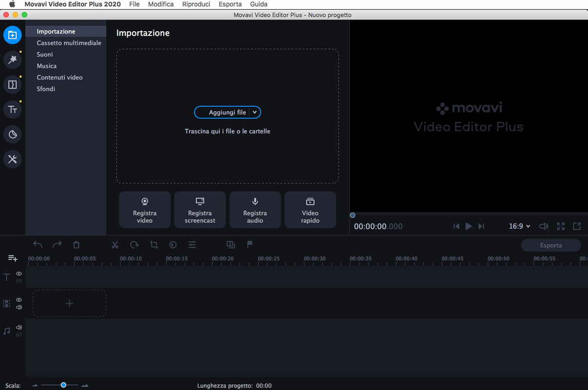588x390 pixels.
Task: Open the More tools wrench icon
Action: pyautogui.click(x=13, y=159)
